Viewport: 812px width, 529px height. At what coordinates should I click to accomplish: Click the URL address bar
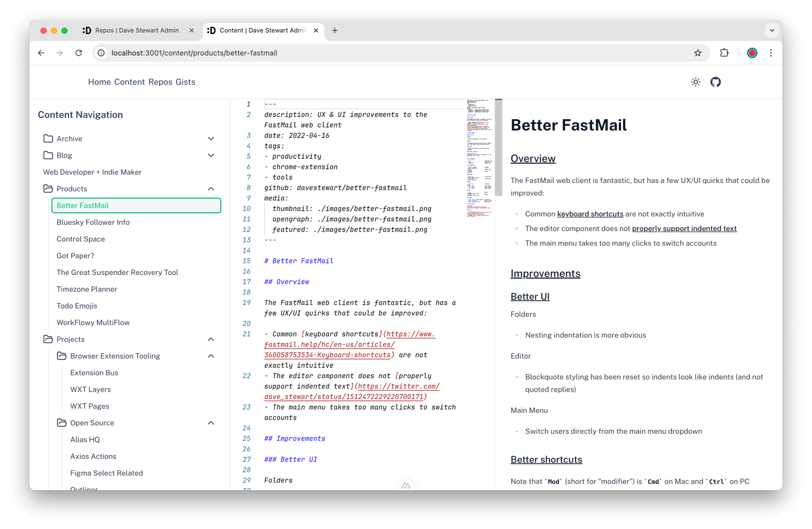(x=366, y=53)
